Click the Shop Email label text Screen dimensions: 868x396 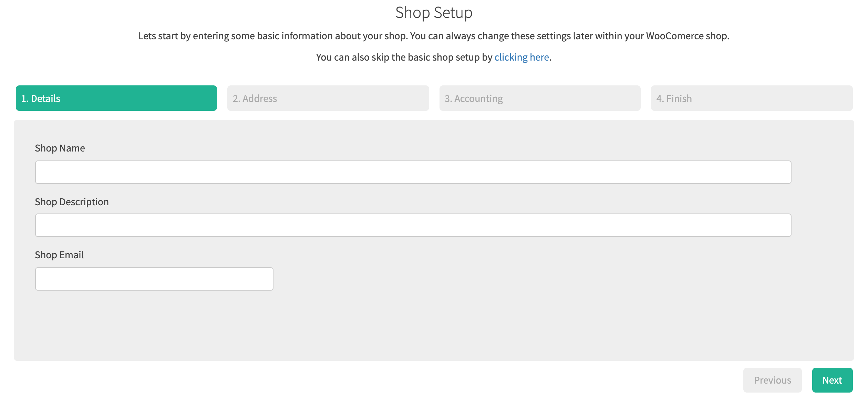pos(59,255)
